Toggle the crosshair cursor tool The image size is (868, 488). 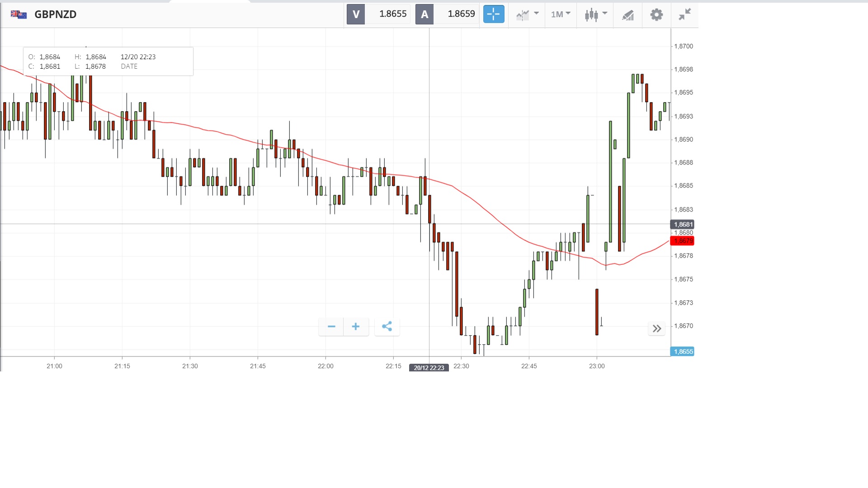pyautogui.click(x=493, y=14)
